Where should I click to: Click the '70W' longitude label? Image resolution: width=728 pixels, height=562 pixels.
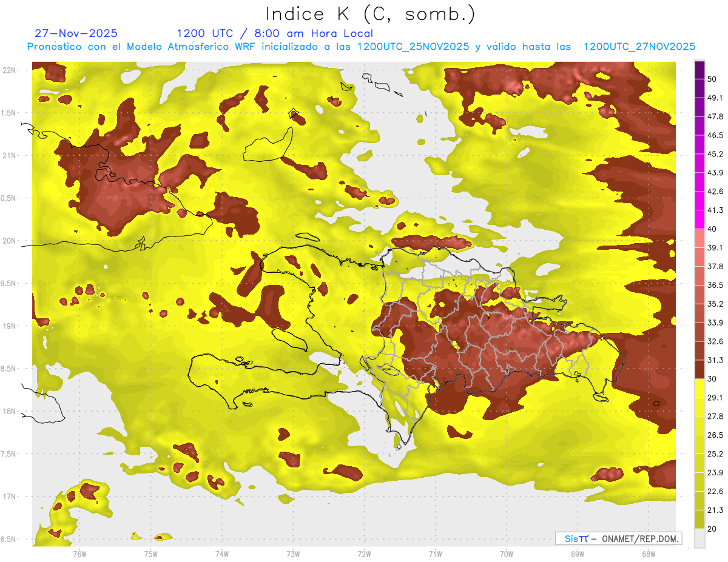(x=507, y=554)
